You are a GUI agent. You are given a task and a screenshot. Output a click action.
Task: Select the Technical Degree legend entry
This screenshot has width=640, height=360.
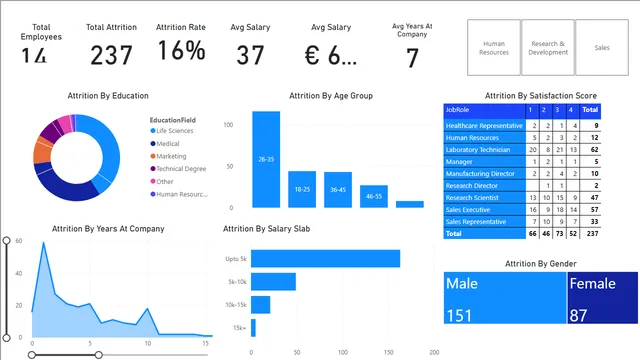point(178,169)
